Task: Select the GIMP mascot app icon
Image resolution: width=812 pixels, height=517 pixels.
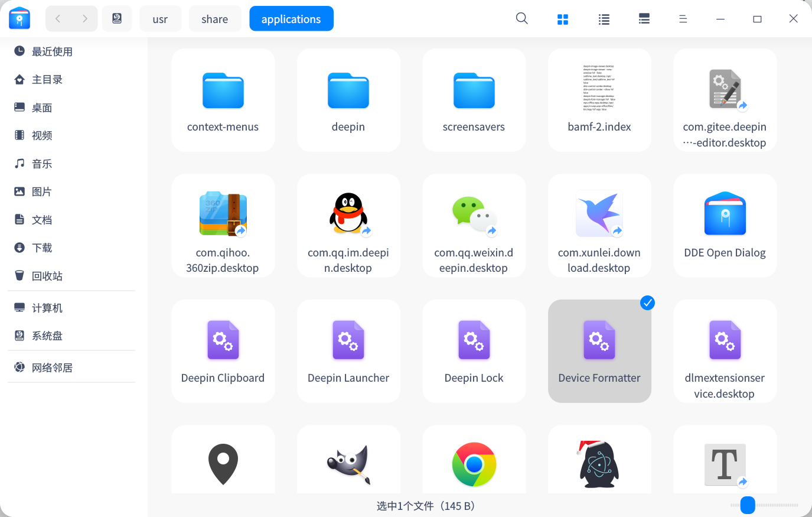Action: click(x=348, y=465)
